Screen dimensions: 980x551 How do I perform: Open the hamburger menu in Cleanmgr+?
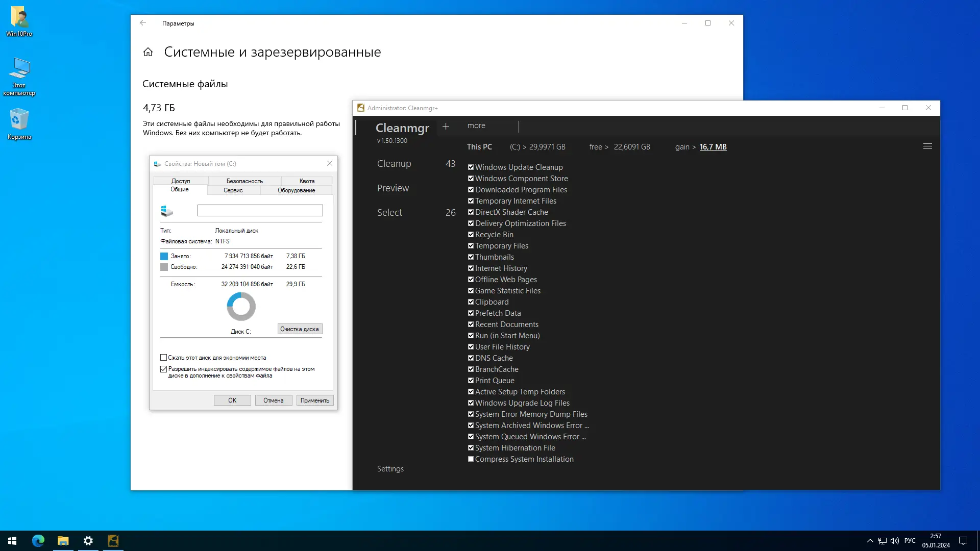tap(927, 146)
